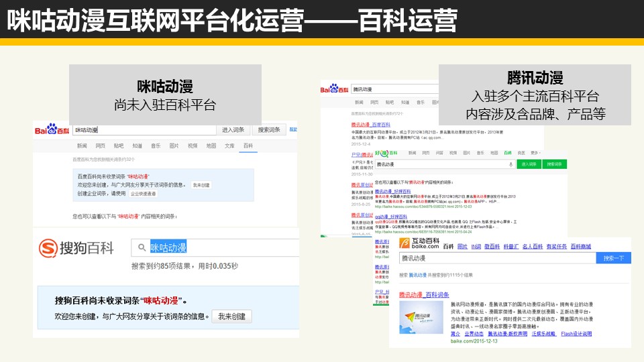
Task: Click 我来创建 button in Sogou Baike notice
Action: (231, 316)
